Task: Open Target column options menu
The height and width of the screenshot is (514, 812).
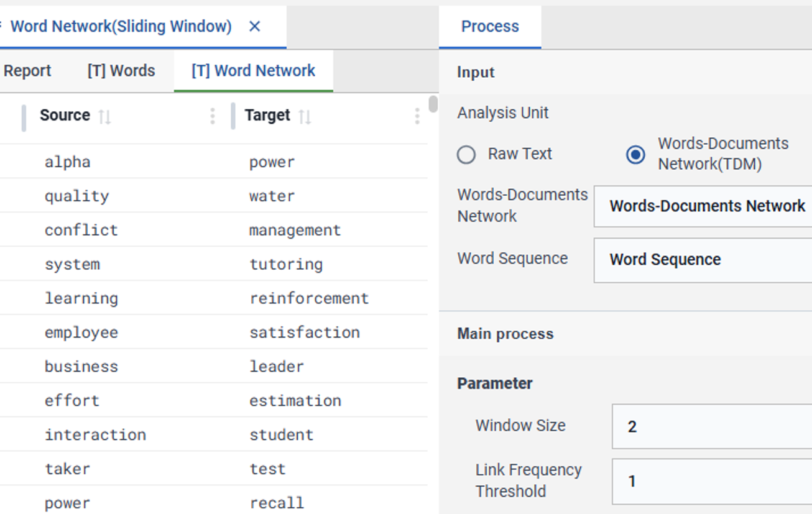Action: pos(417,116)
